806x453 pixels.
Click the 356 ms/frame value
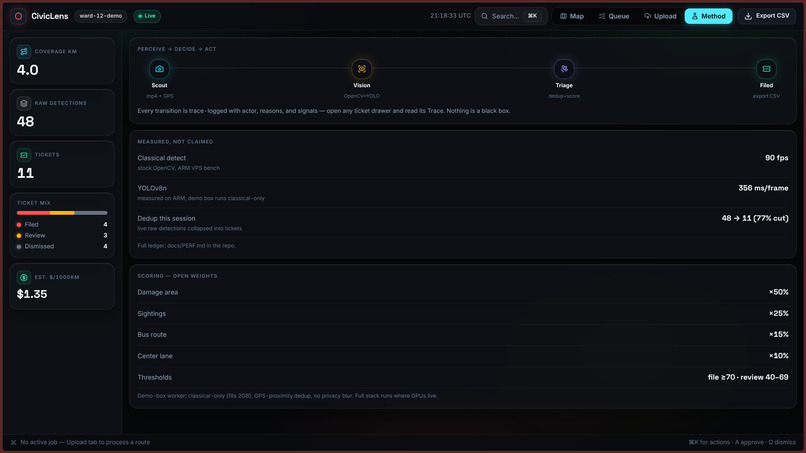[763, 188]
